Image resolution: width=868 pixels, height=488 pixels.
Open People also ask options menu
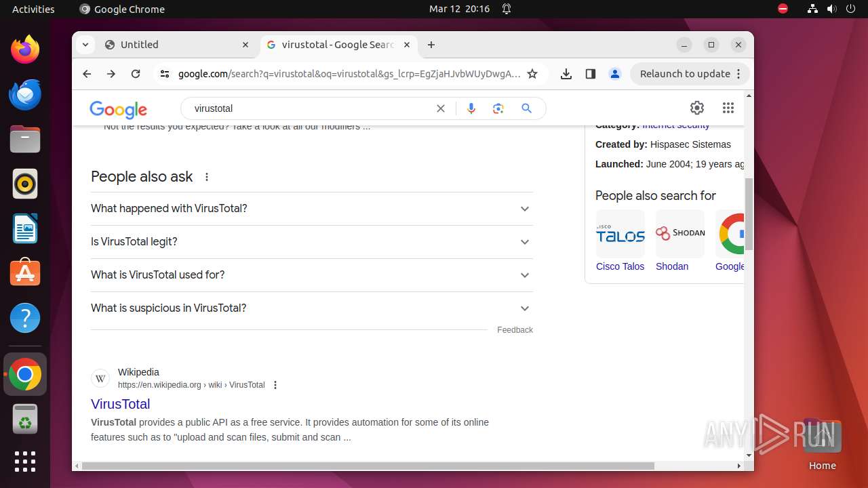click(x=207, y=177)
